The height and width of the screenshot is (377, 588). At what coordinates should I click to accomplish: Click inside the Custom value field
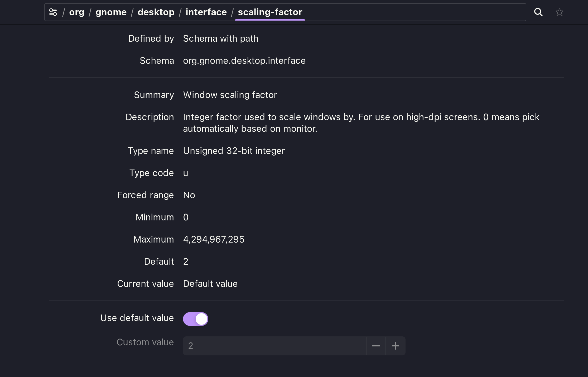274,346
